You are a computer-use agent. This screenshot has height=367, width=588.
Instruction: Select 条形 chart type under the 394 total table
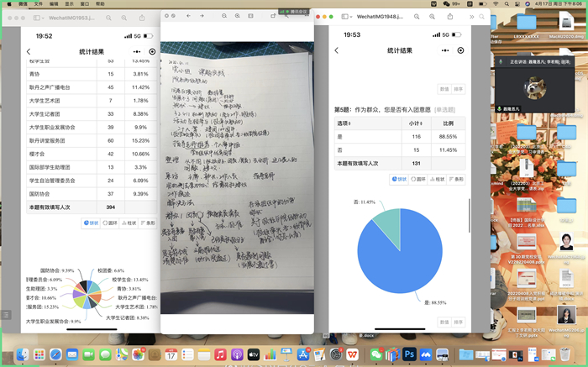(147, 223)
